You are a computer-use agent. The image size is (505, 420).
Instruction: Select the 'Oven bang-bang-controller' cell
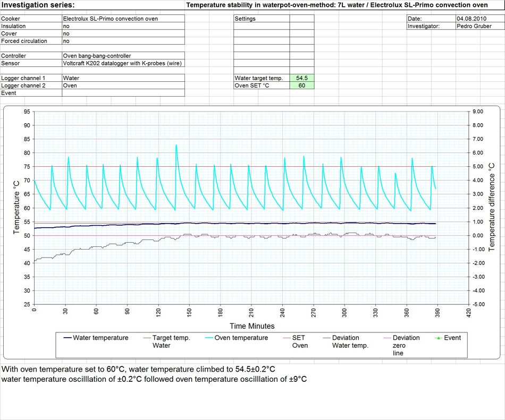point(123,56)
